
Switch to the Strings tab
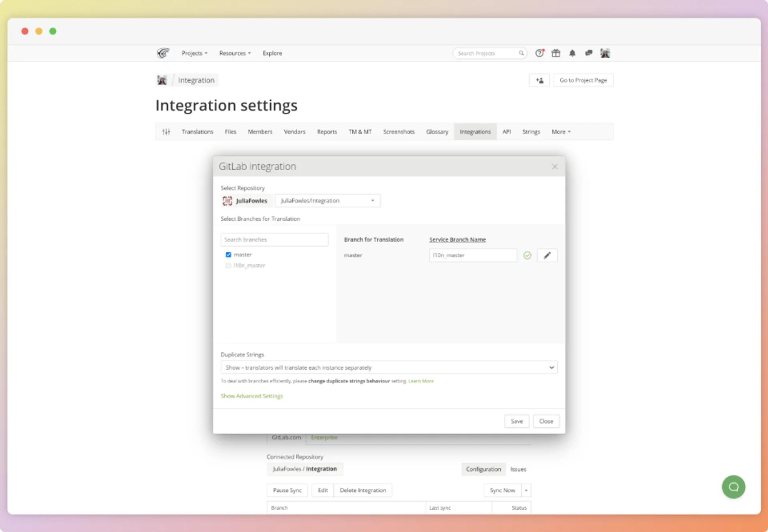[531, 132]
